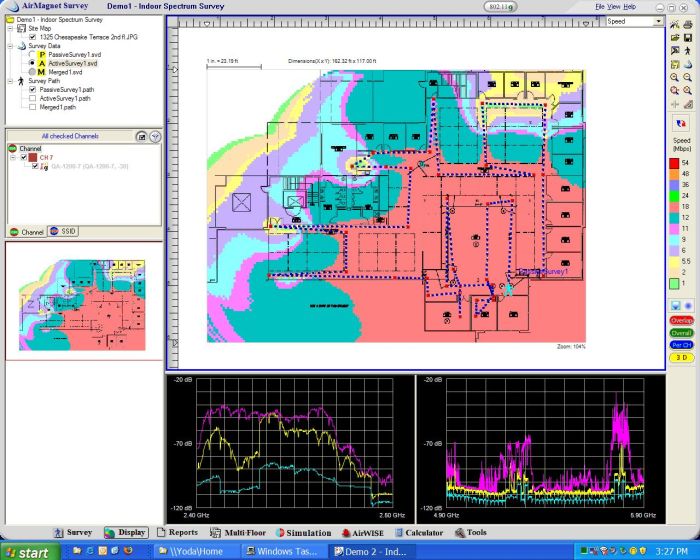Click the 1 Mbps light green swatch

674,283
